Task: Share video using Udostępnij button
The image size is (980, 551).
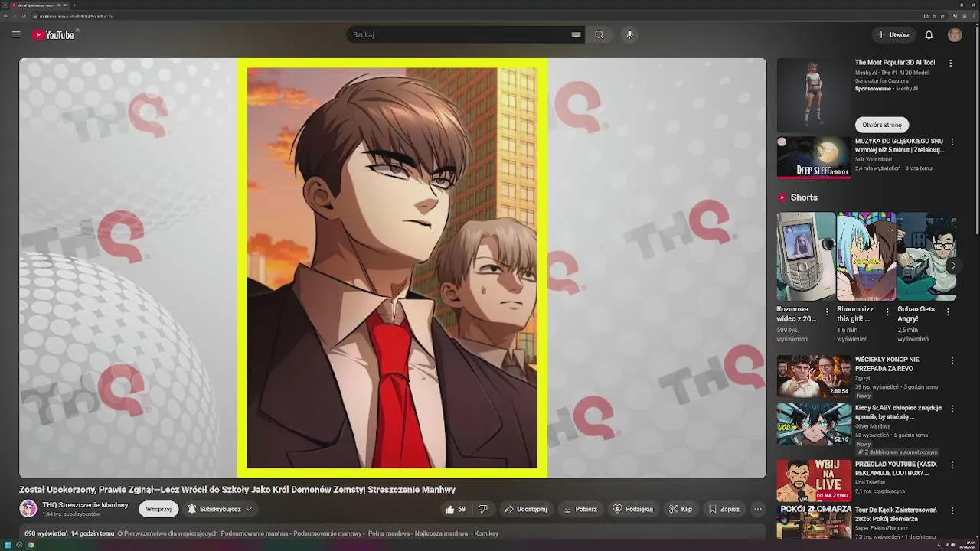Action: click(x=525, y=509)
